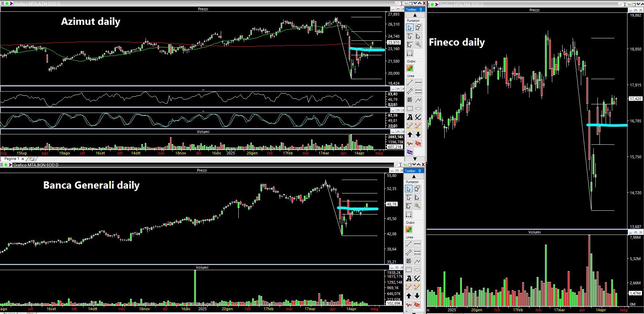This screenshot has height=314, width=644.
Task: Select the left pencil tool in Azimut toolbar
Action: [409, 126]
